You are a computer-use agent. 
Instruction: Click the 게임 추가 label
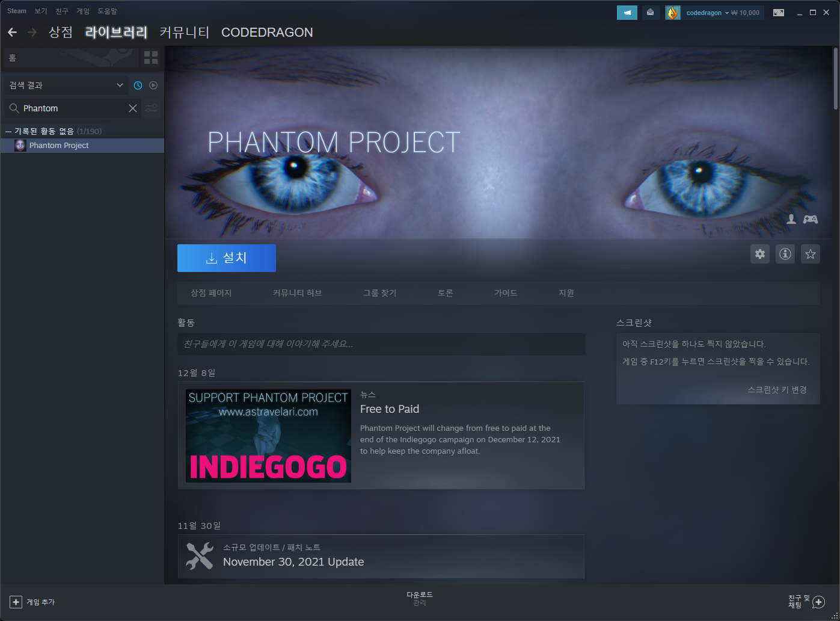[x=40, y=602]
